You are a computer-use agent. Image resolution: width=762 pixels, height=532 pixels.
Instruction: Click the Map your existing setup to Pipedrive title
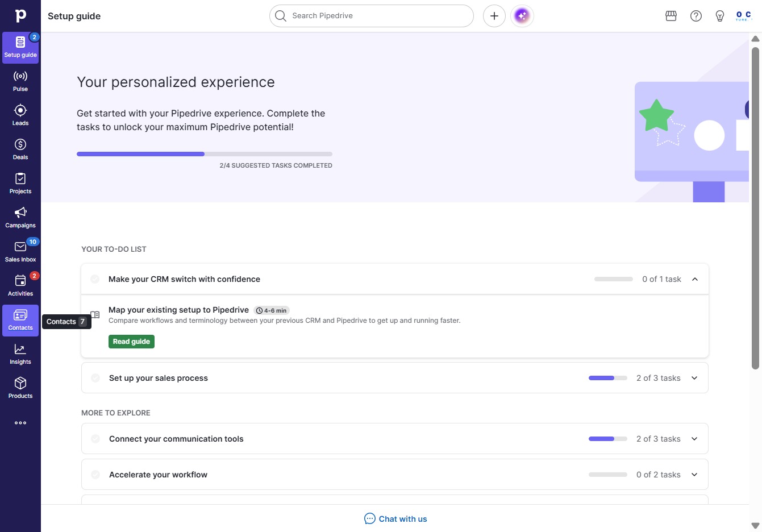coord(178,310)
